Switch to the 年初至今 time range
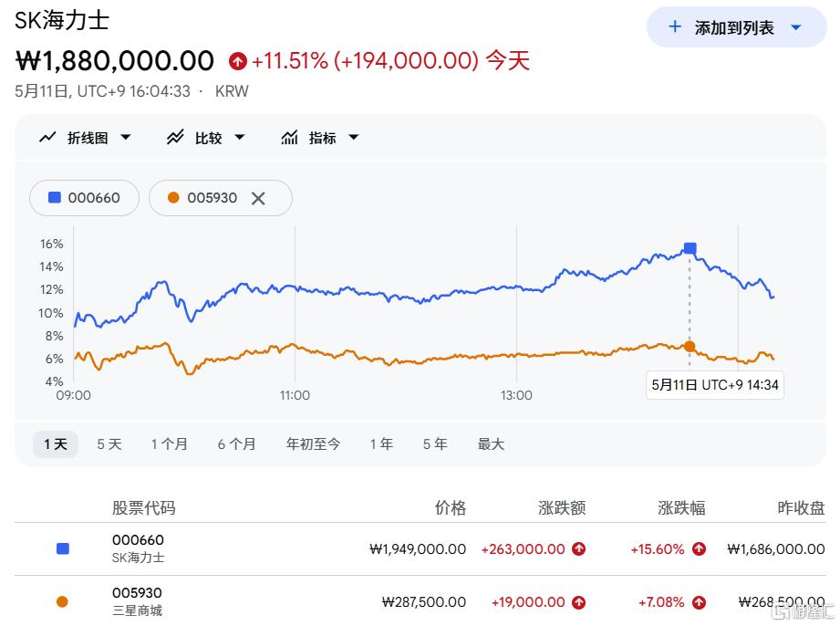This screenshot has height=626, width=840. tap(314, 444)
